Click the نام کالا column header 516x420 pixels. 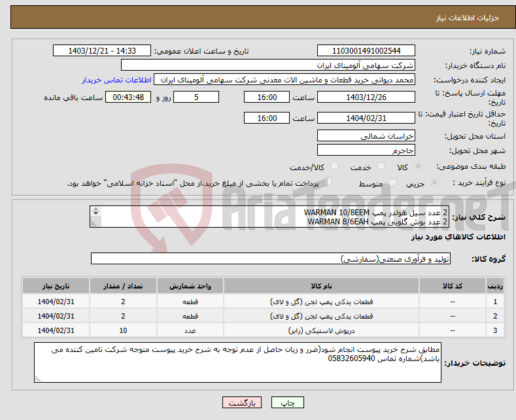coord(321,286)
